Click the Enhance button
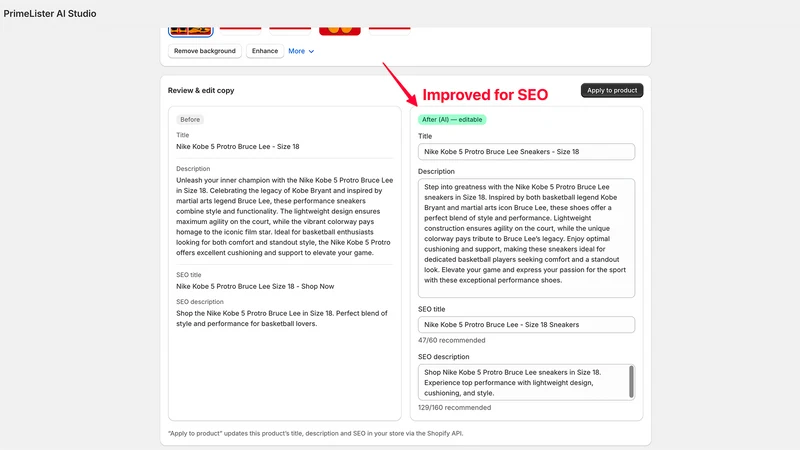Screen dimensions: 800x450 [x=265, y=51]
